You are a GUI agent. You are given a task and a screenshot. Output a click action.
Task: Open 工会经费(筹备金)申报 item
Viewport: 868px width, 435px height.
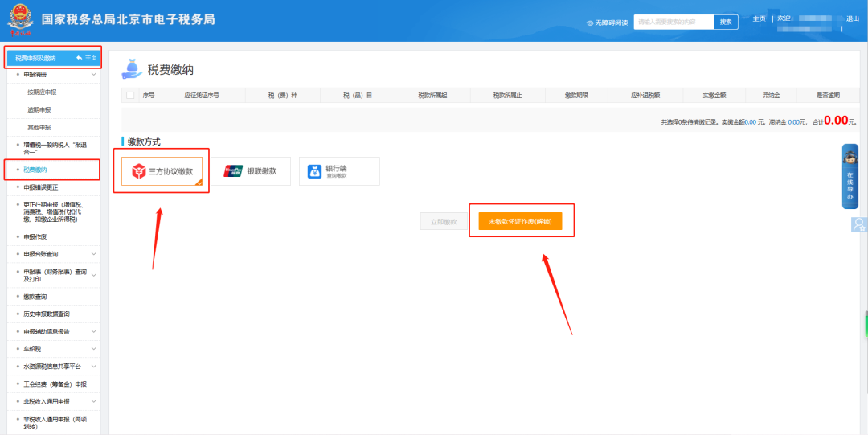55,384
